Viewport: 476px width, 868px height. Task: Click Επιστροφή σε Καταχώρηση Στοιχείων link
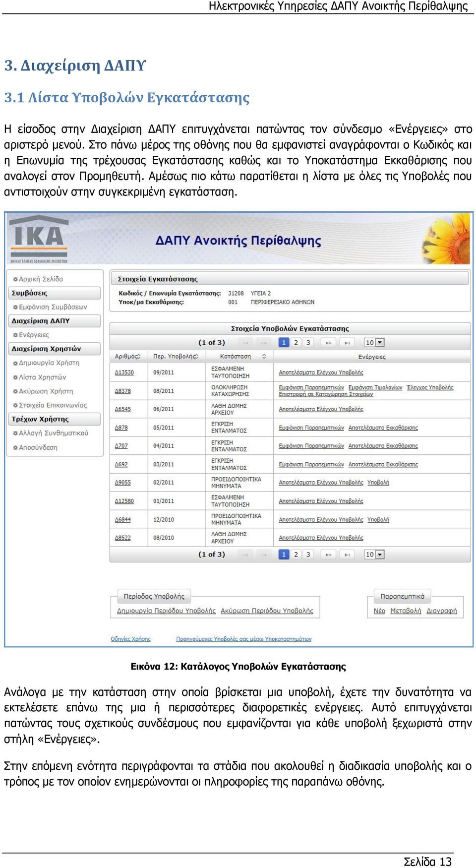pos(326,394)
